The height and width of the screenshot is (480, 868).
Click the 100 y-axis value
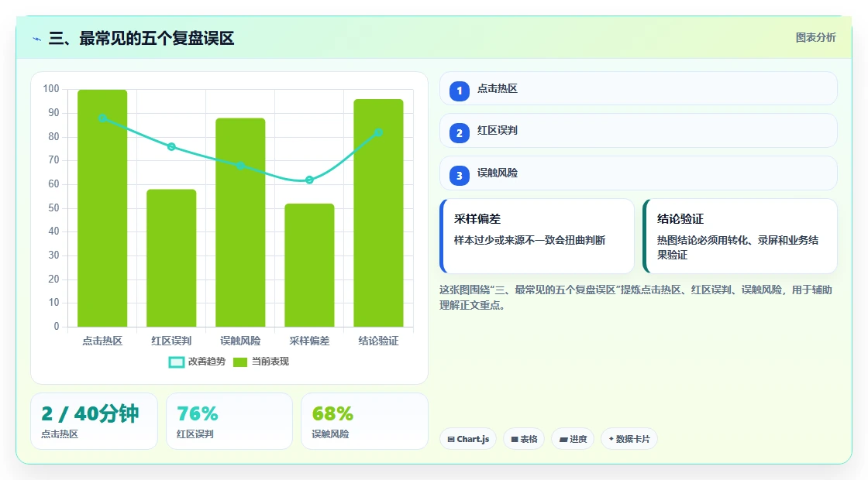[51, 88]
